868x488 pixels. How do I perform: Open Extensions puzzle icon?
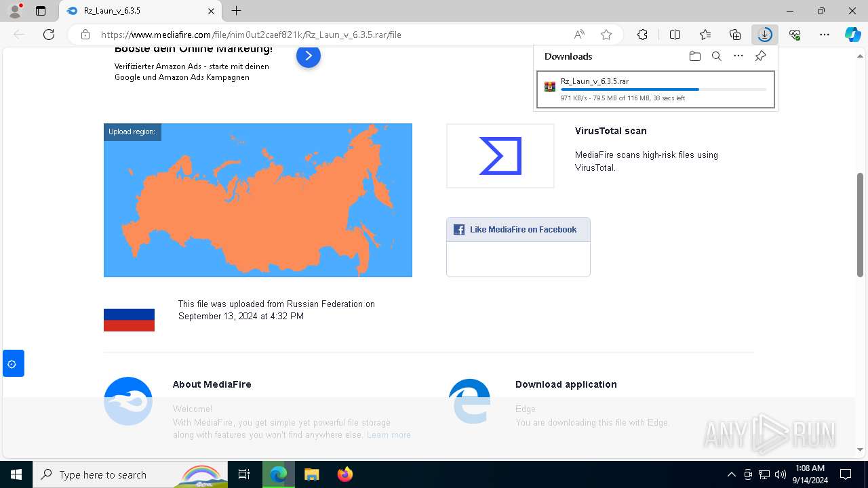point(642,35)
